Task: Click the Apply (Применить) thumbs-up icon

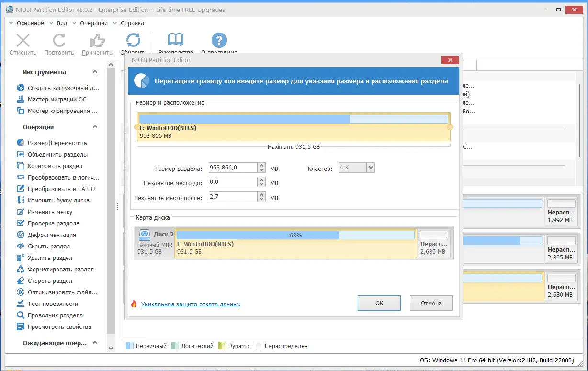Action: coord(97,41)
